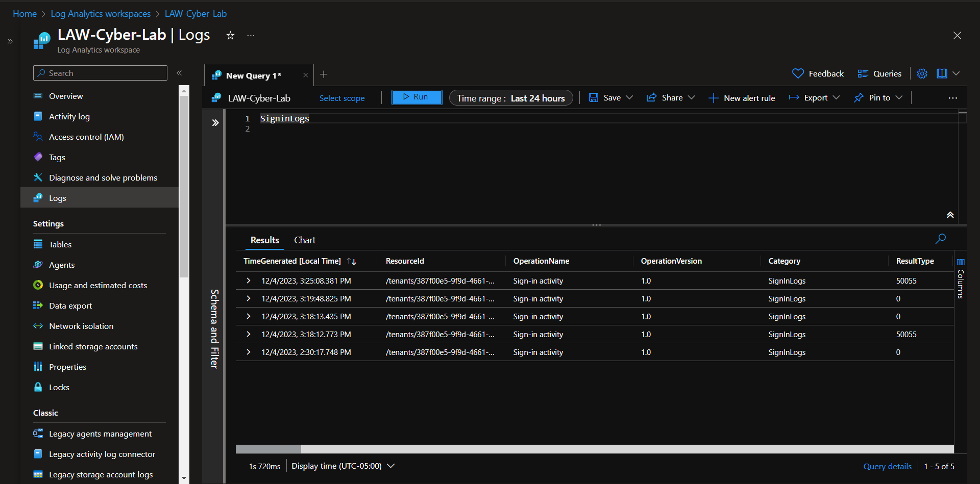Open the LAW-Cyber-Lab breadcrumb
The width and height of the screenshot is (980, 484).
point(195,14)
